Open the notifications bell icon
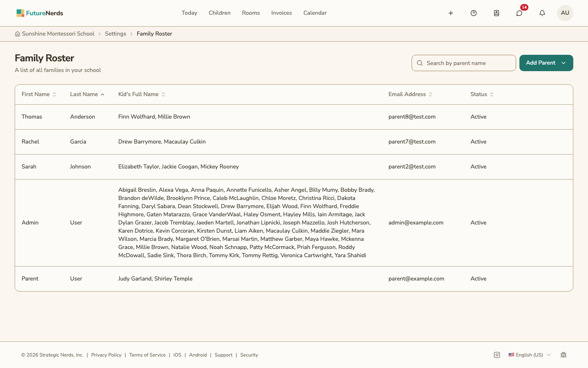The image size is (588, 368). coord(542,13)
